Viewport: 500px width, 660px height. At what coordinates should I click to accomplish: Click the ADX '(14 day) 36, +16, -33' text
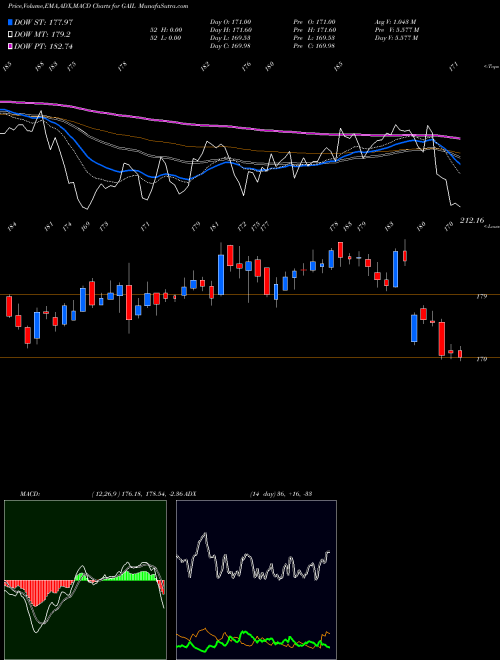tap(281, 494)
